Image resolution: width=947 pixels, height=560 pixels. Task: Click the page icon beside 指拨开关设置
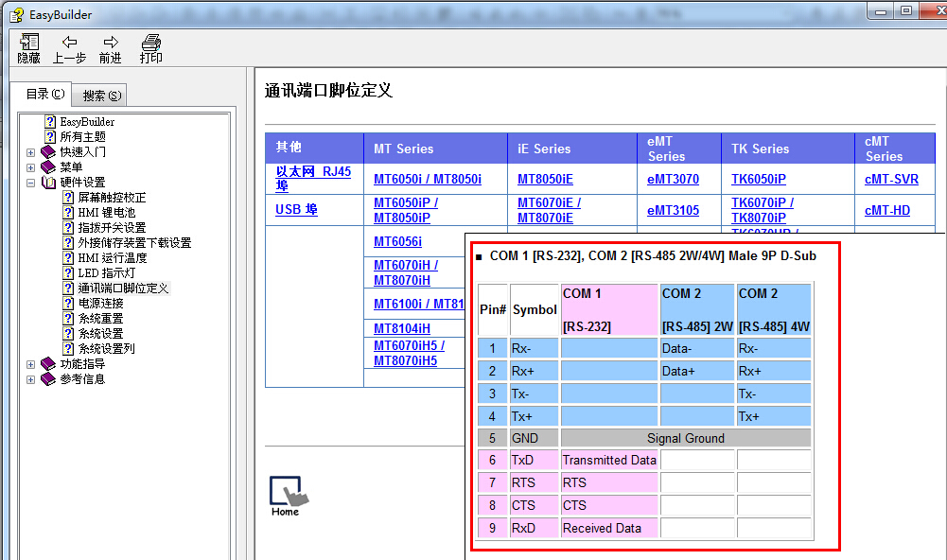point(69,227)
